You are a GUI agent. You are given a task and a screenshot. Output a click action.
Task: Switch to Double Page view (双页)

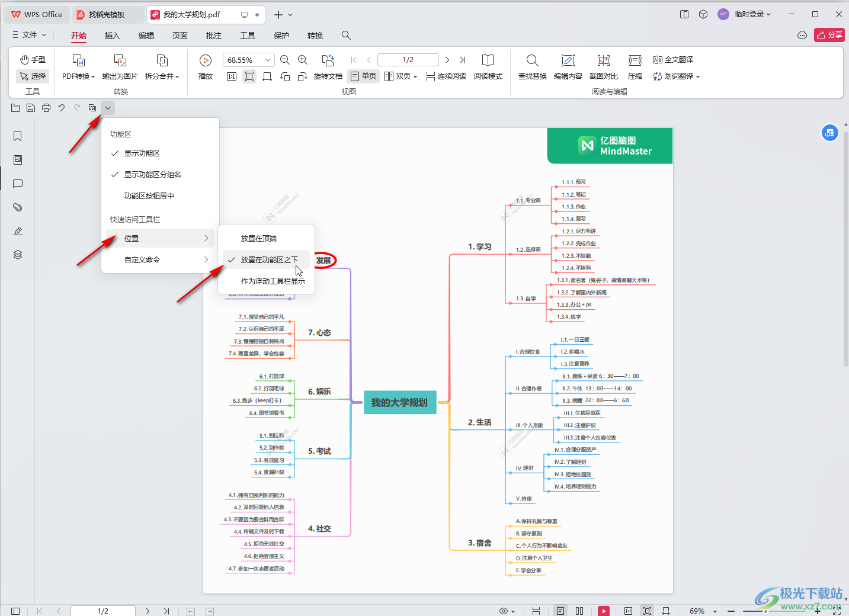(x=401, y=76)
